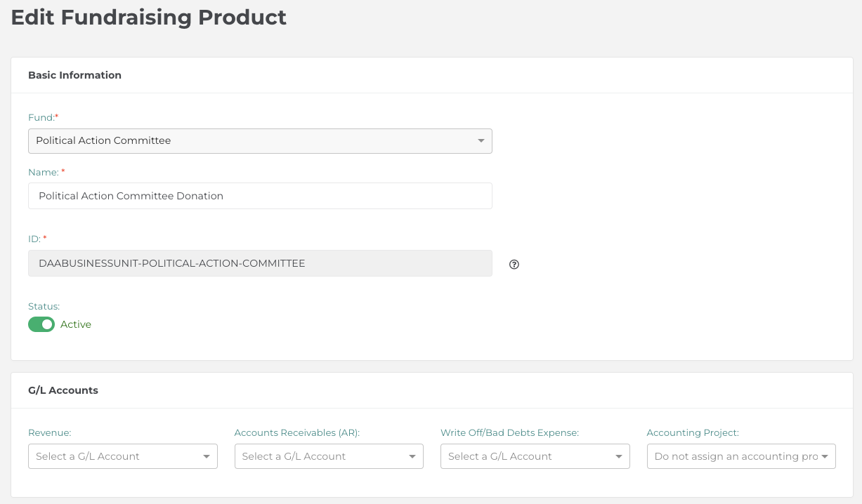This screenshot has height=504, width=862.
Task: Click the green Active status label
Action: pyautogui.click(x=76, y=324)
